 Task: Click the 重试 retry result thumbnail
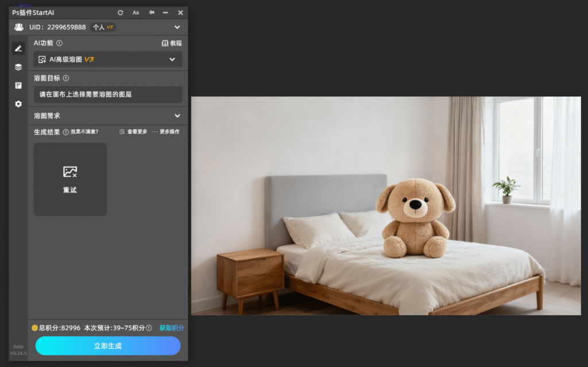(70, 179)
